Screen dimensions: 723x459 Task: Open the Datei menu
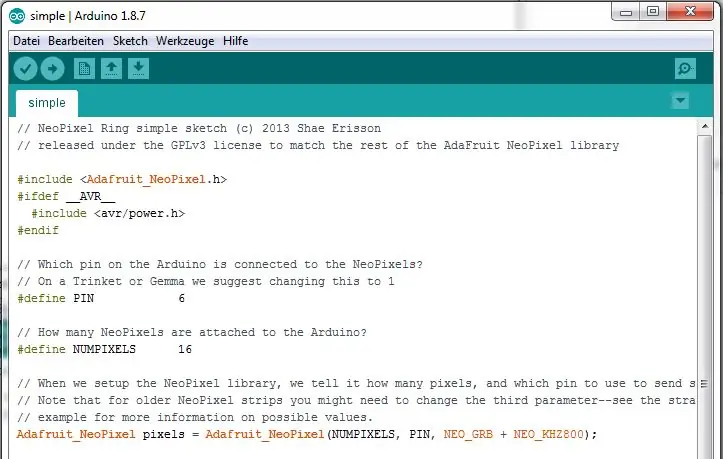26,41
